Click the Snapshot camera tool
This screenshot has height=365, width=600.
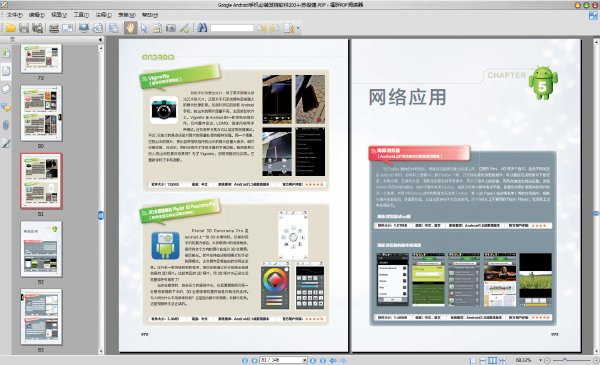171,28
